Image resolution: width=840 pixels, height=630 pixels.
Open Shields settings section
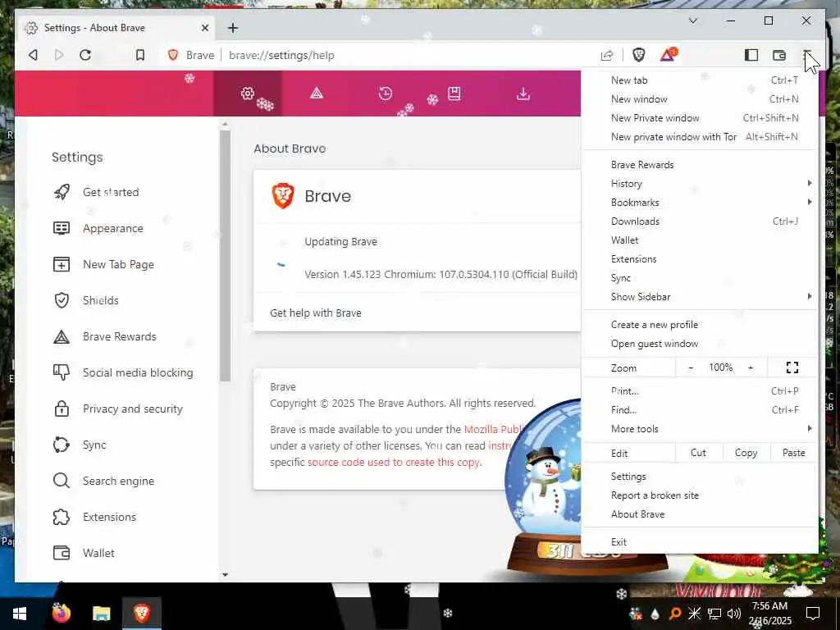[101, 300]
